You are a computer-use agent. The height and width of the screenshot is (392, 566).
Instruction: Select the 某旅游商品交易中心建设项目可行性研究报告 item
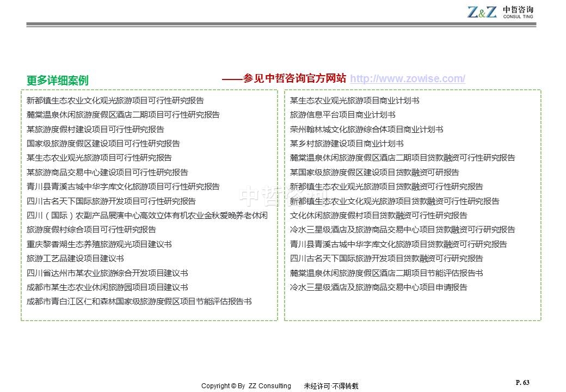coord(107,173)
